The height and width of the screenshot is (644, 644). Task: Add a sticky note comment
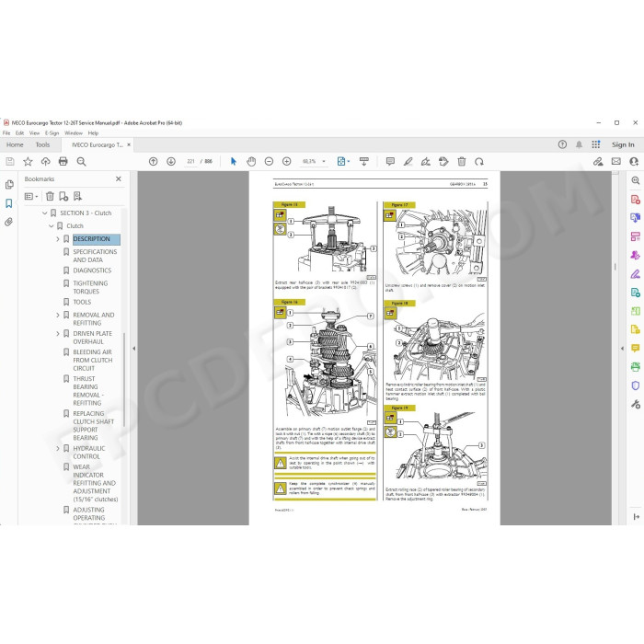pos(390,161)
